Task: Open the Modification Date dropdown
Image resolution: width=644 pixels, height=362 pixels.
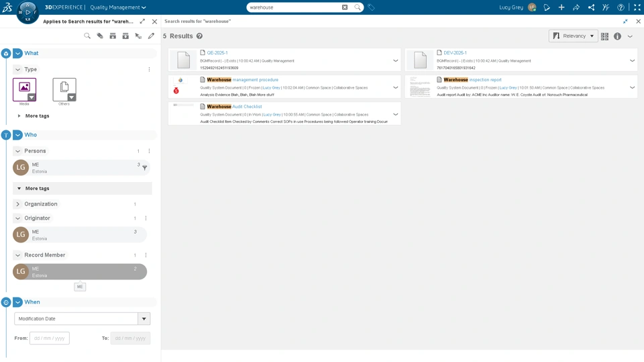Action: pyautogui.click(x=144, y=319)
